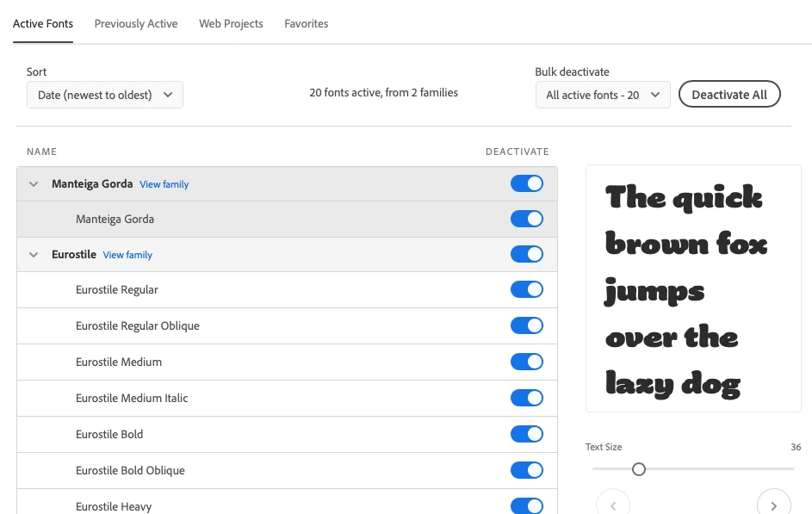This screenshot has height=514, width=812.
Task: Disable Eurostile Medium Italic
Action: point(527,398)
